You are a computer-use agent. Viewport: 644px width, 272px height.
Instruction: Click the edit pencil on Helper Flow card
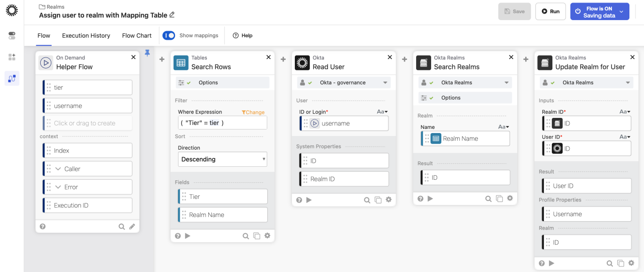132,227
